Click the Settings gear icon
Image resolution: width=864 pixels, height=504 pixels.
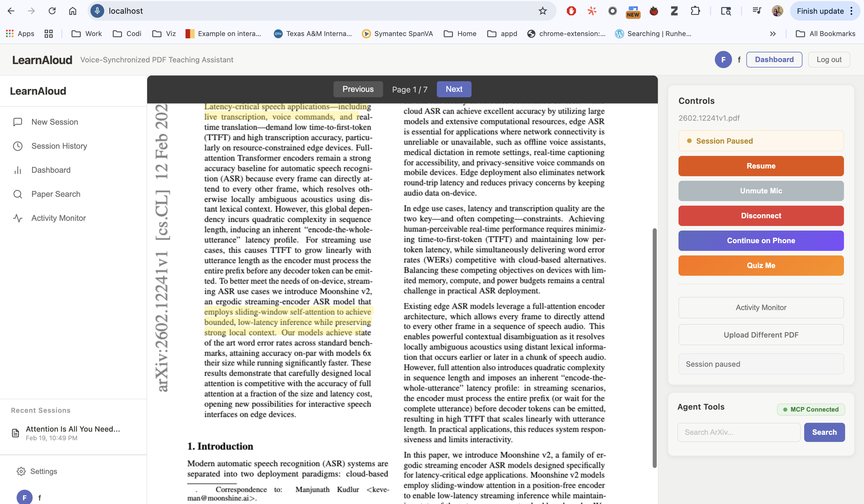click(x=21, y=471)
